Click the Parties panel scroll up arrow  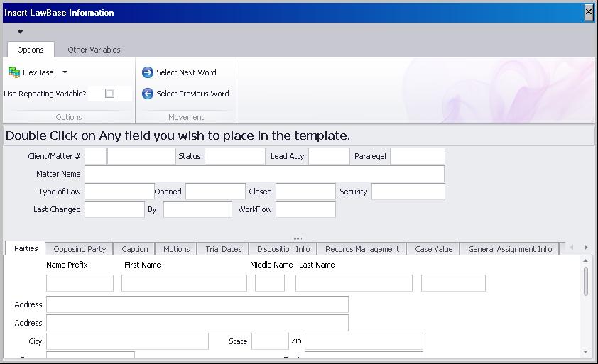tap(586, 260)
